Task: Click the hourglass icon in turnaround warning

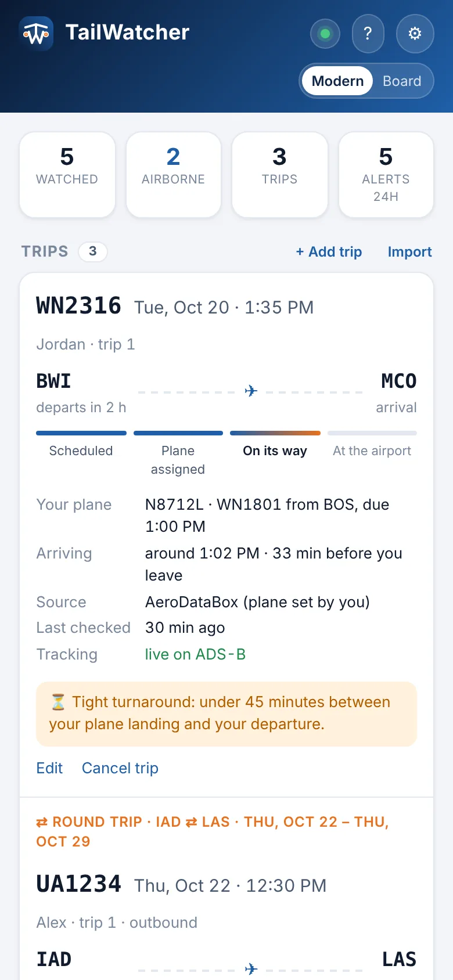Action: [58, 702]
